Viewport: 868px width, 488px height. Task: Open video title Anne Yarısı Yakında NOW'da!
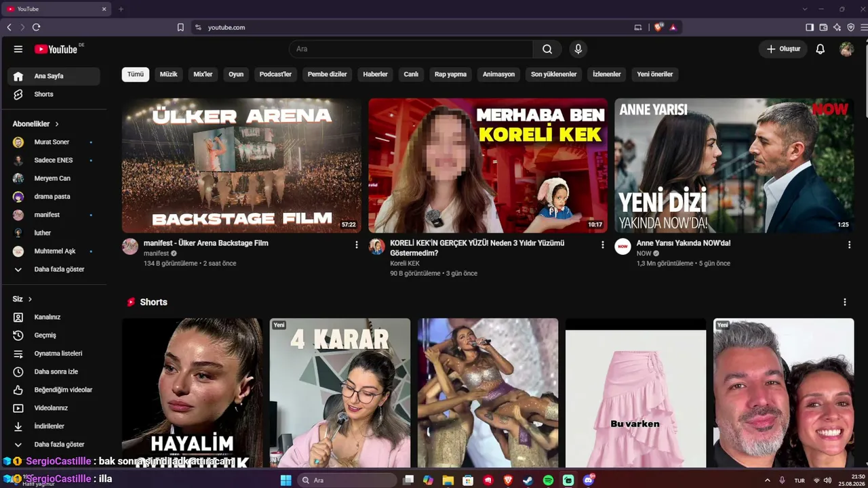coord(684,243)
